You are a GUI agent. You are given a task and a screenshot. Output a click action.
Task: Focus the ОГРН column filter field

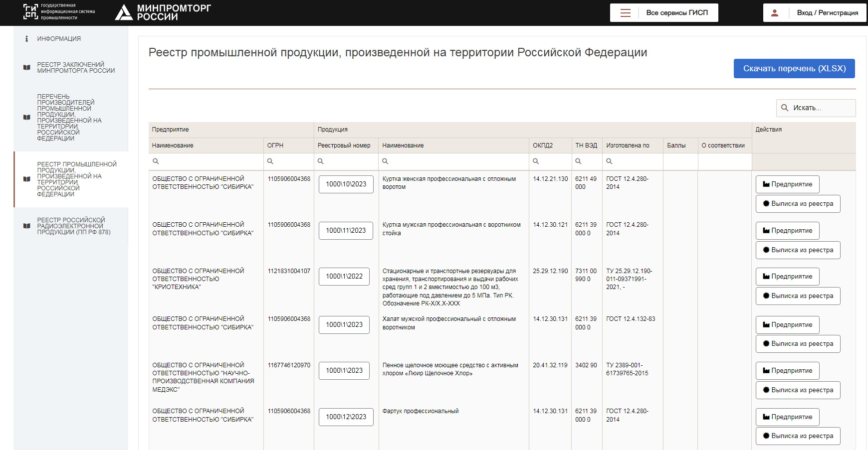[289, 161]
